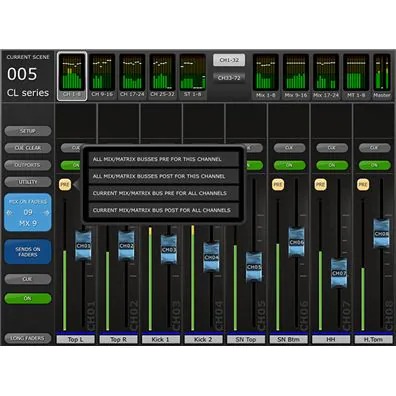Click the CH07 fader knob
The image size is (396, 396).
coord(339,273)
